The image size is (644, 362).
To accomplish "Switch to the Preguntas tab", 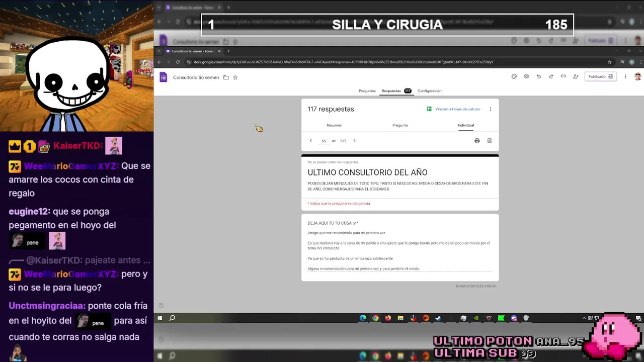I will (x=367, y=91).
